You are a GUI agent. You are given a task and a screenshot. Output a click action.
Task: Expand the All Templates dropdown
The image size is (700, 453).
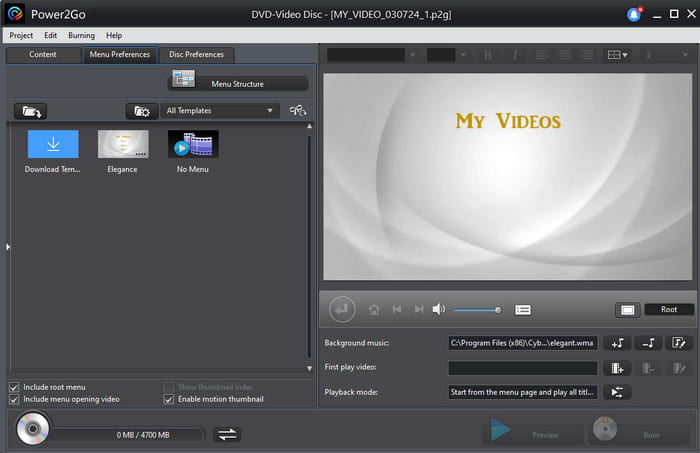(x=220, y=111)
